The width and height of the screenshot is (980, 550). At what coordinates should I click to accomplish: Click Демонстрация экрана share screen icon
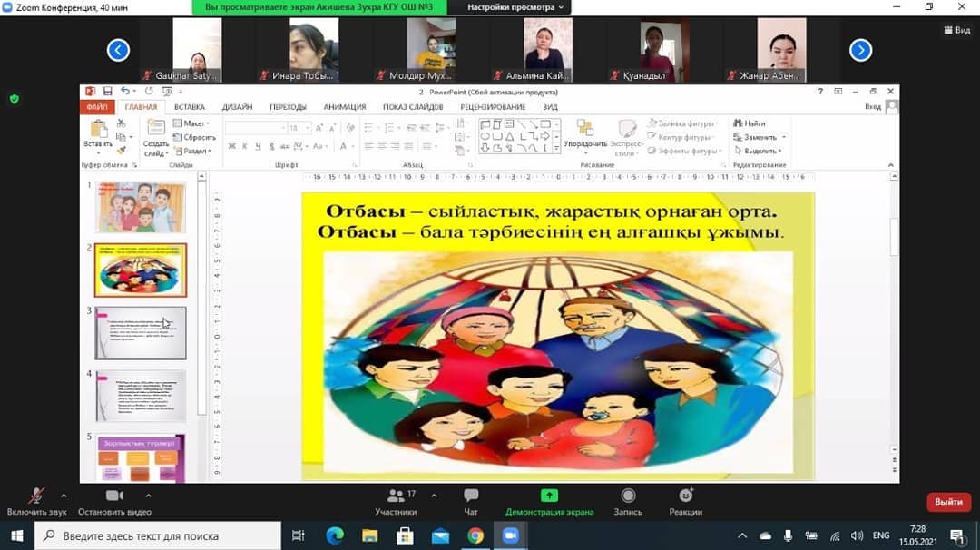click(549, 496)
